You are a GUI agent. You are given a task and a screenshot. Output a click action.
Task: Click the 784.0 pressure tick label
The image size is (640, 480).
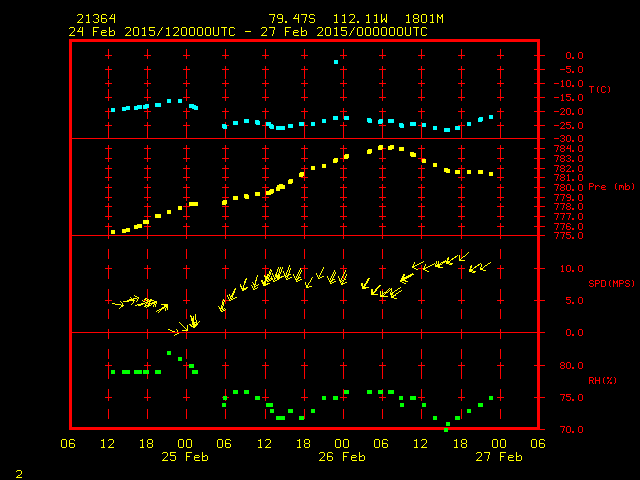click(x=569, y=149)
